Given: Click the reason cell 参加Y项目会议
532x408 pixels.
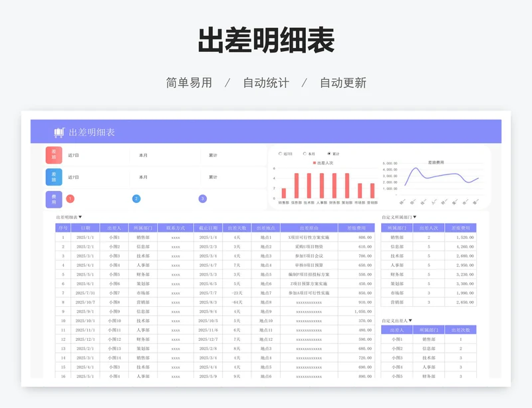Looking at the screenshot, I should click(309, 256).
